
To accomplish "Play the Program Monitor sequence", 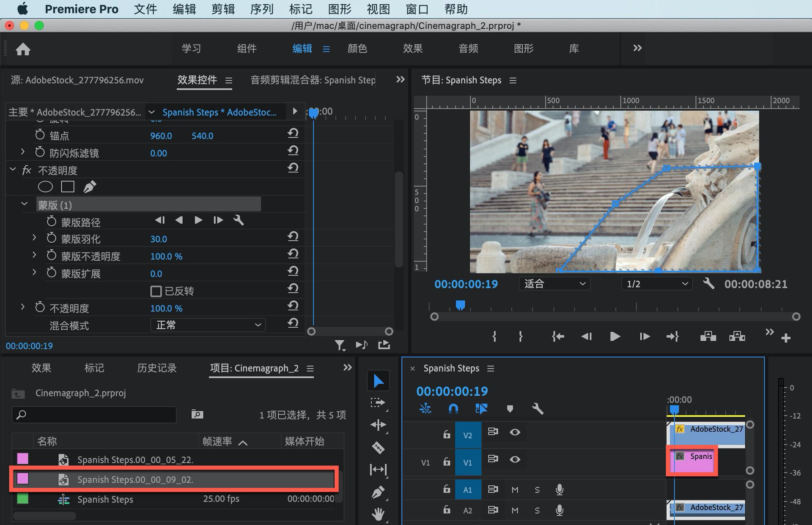I will pos(615,336).
